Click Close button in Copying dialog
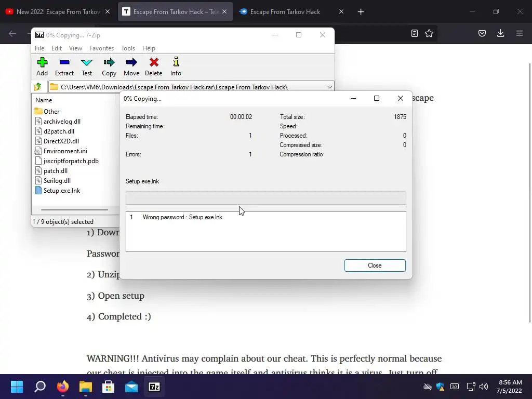This screenshot has height=399, width=532. (375, 265)
